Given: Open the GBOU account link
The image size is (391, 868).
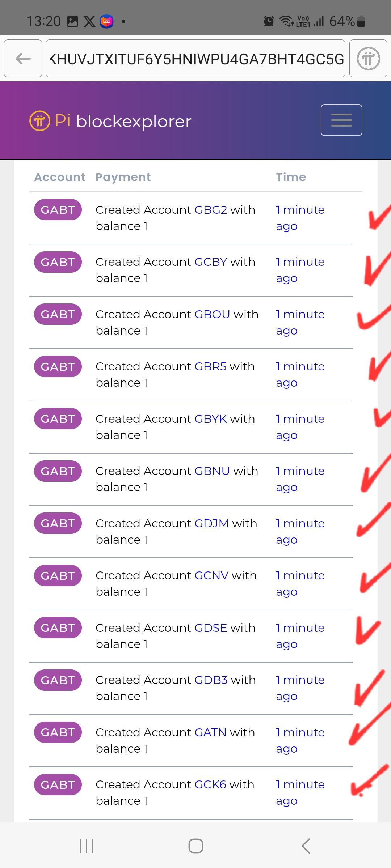Looking at the screenshot, I should point(212,314).
